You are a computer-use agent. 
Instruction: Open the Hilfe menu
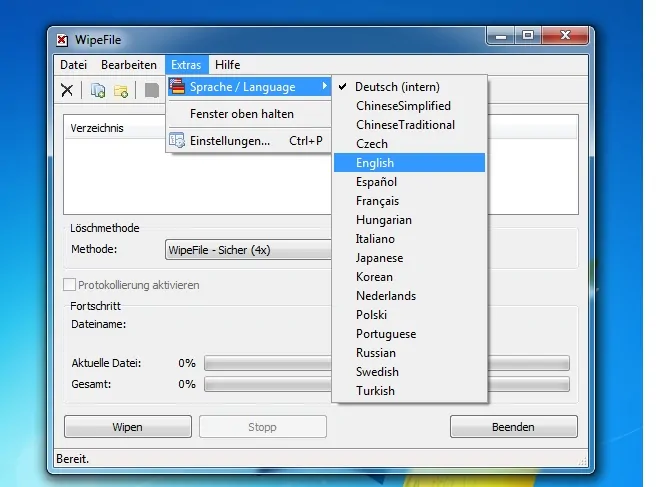pos(228,65)
